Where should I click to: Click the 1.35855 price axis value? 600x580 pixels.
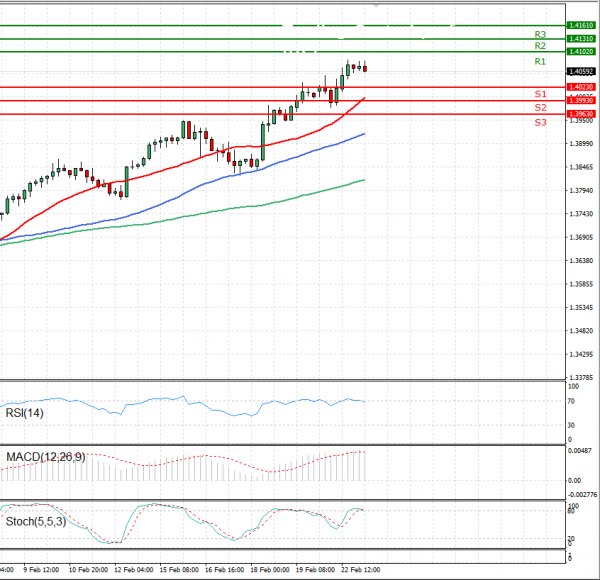(x=581, y=284)
